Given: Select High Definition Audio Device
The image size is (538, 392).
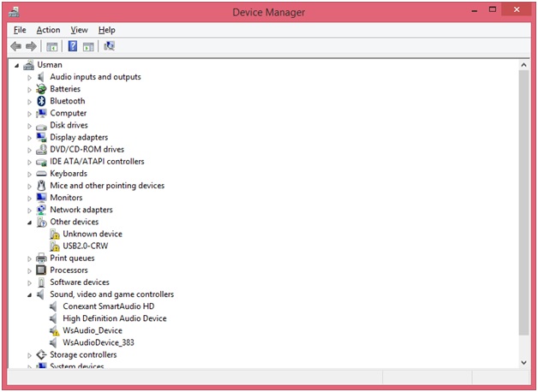Looking at the screenshot, I should 115,318.
